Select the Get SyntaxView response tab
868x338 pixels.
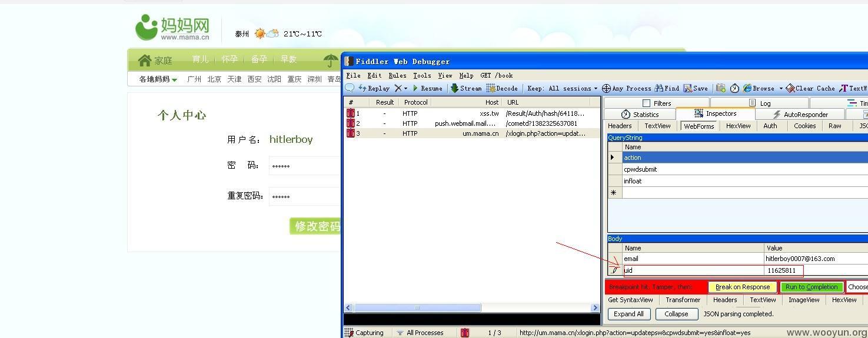[x=630, y=300]
